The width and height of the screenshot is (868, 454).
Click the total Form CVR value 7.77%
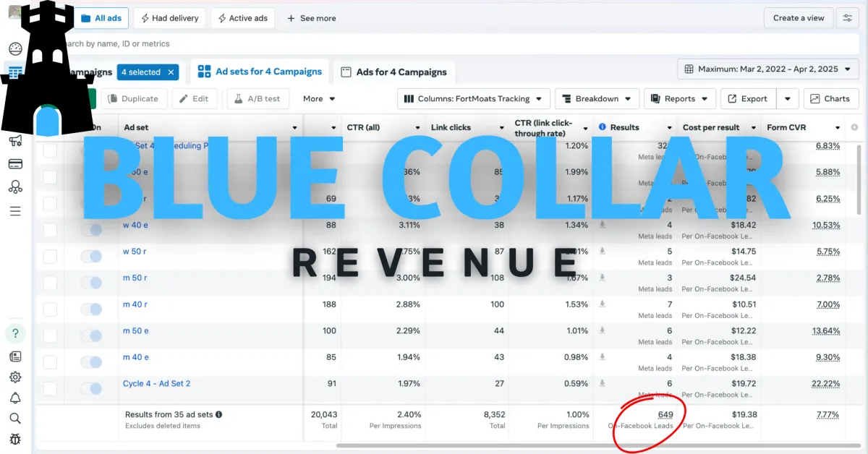coord(827,415)
